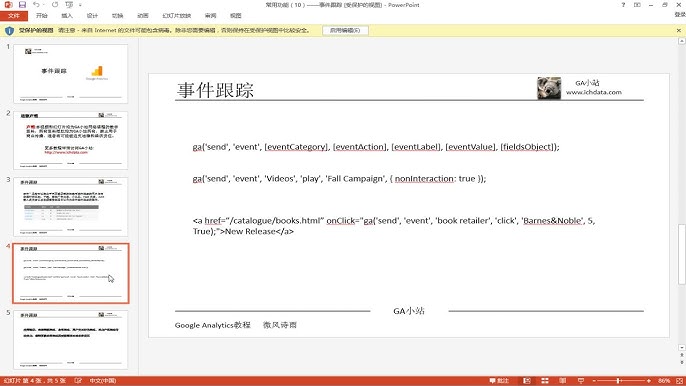Select slide 1 thumbnail with title page
The height and width of the screenshot is (386, 686).
[x=70, y=74]
